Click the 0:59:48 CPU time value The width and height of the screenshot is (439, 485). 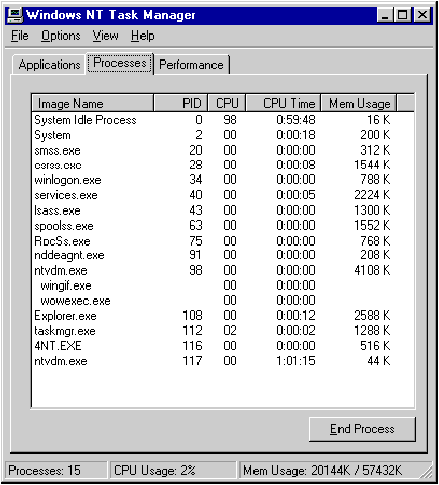[x=296, y=120]
